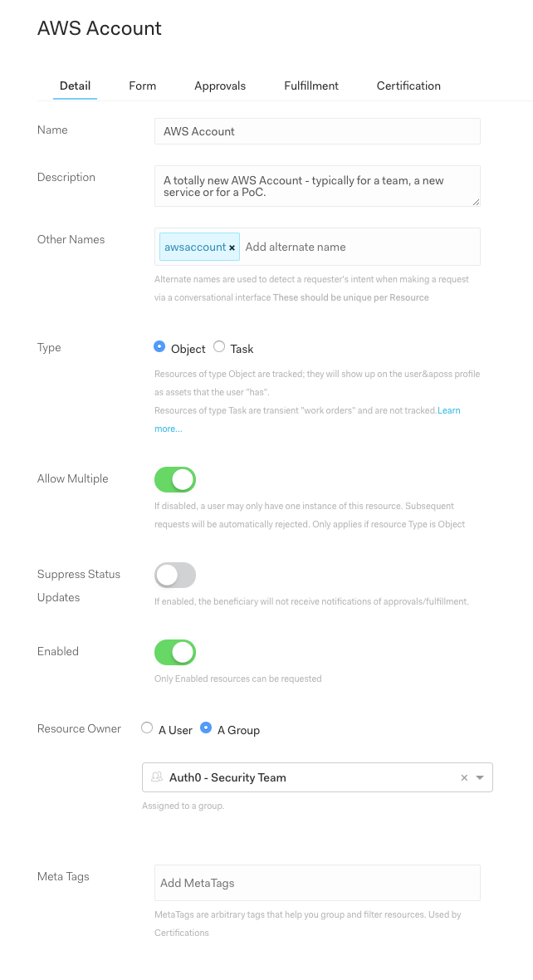The height and width of the screenshot is (980, 533).
Task: Turn off the Enabled switch
Action: pos(174,652)
